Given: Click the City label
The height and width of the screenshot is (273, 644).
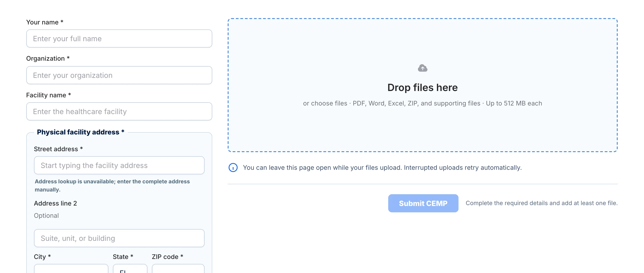Looking at the screenshot, I should (42, 256).
